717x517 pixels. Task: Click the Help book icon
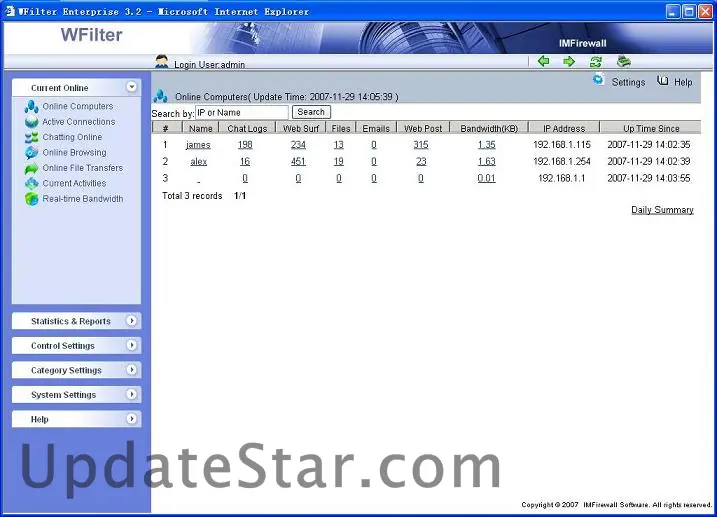click(663, 81)
